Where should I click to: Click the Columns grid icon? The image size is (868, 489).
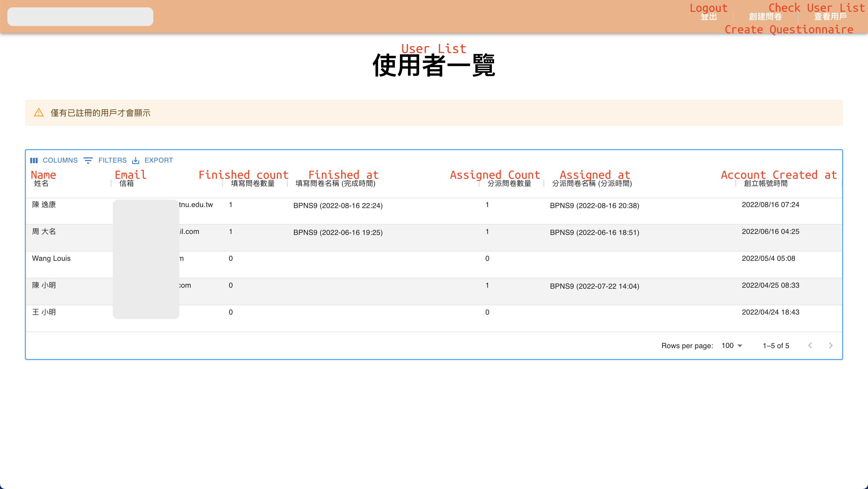[x=34, y=161]
